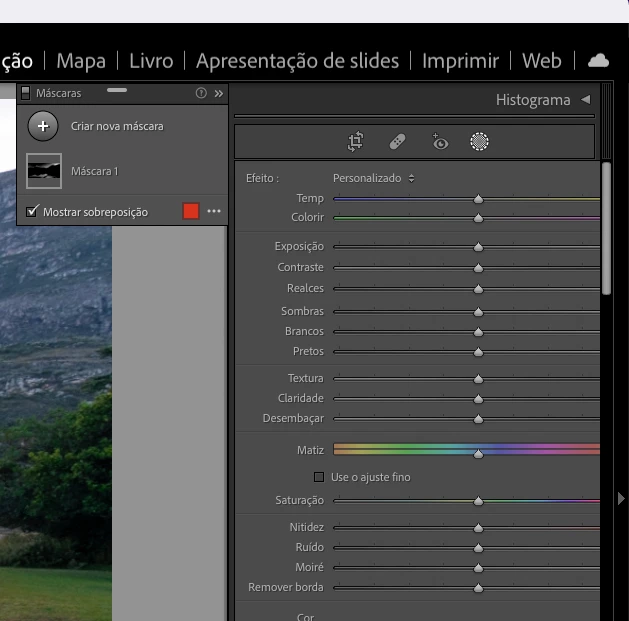Change the red overlay color swatch
The height and width of the screenshot is (621, 629).
point(191,211)
